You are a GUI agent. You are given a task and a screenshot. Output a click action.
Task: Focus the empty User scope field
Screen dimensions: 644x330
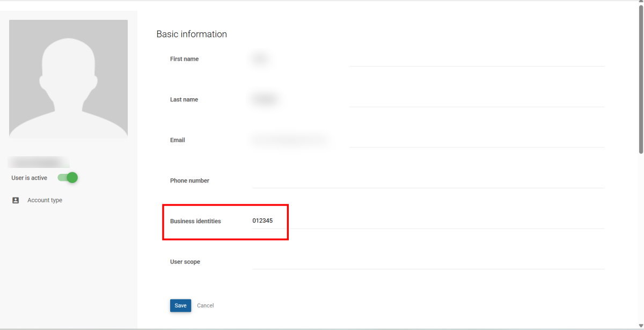[428, 262]
